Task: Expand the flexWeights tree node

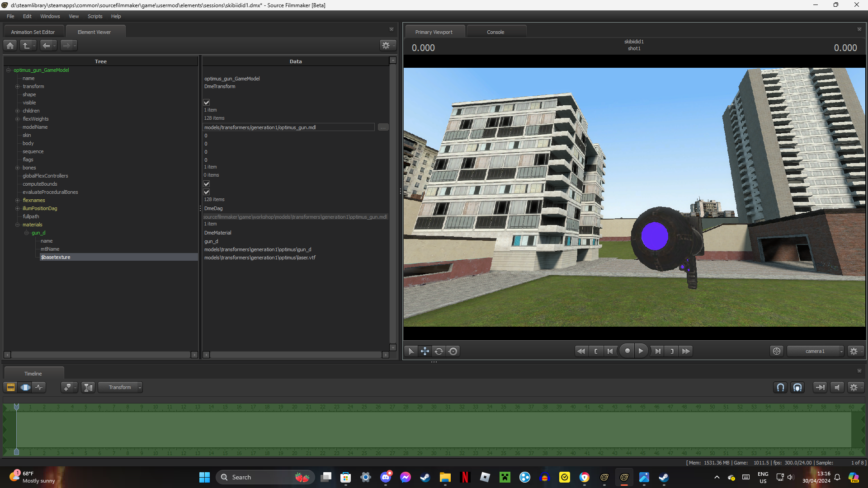Action: (18, 119)
